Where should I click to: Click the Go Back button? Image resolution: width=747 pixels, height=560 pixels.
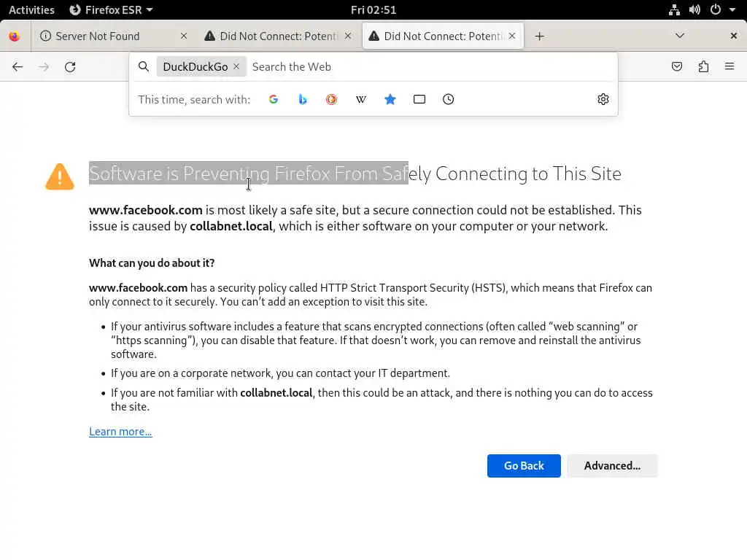(x=524, y=466)
